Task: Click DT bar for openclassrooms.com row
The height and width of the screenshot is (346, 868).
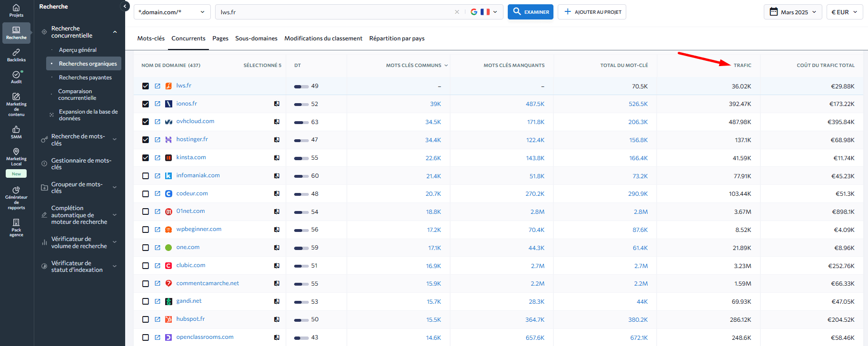Action: [301, 337]
